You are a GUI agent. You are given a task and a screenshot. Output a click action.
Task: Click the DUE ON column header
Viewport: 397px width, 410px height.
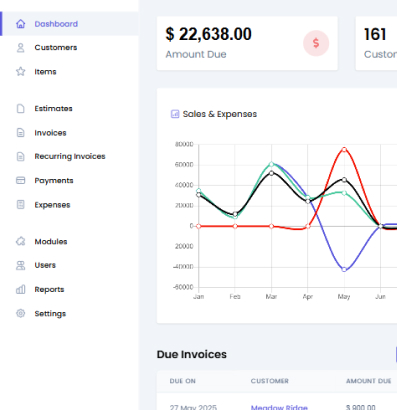183,381
